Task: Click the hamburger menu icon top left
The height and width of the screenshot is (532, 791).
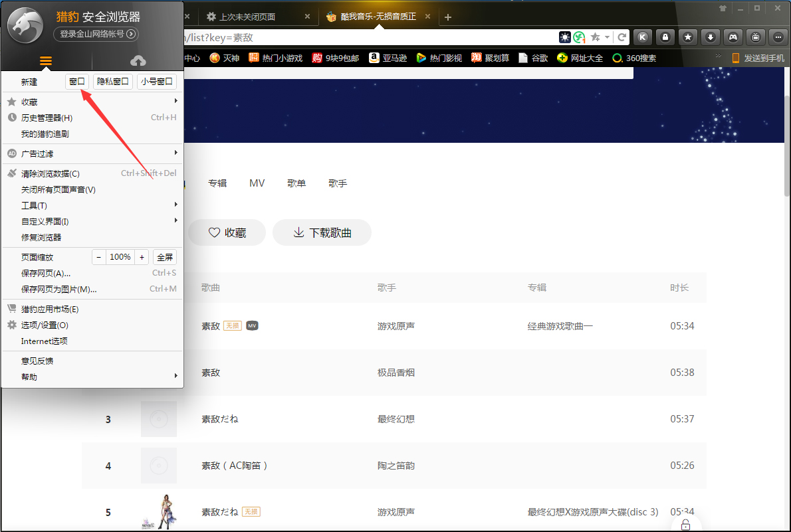Action: click(45, 60)
